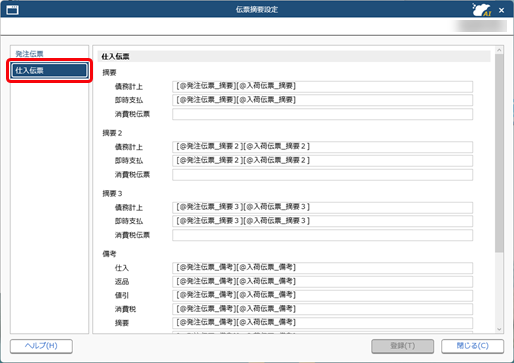Click 即時支払 field under 摘要３

pos(322,221)
